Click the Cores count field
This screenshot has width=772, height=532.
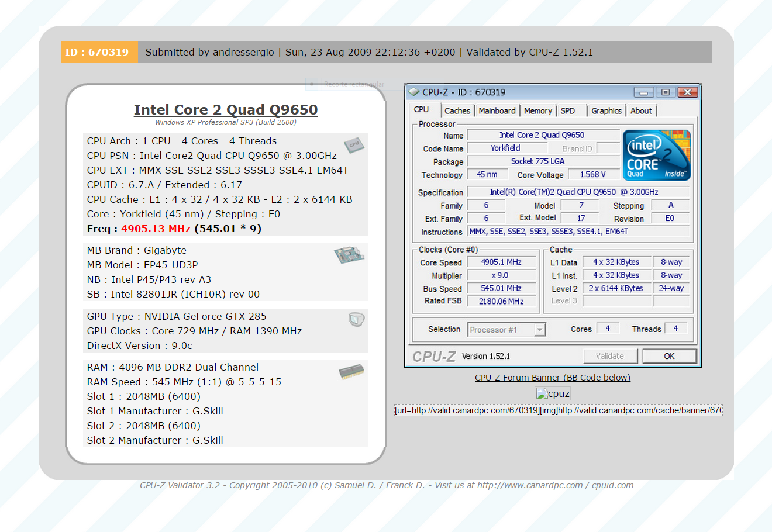608,329
